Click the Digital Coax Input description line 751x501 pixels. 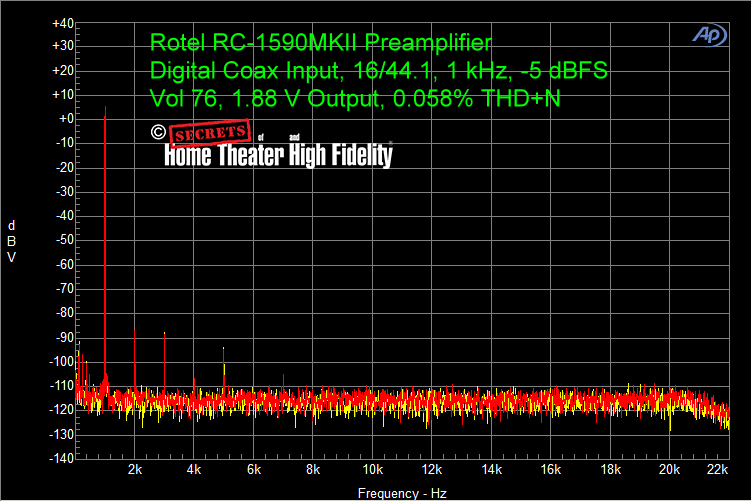[x=378, y=71]
